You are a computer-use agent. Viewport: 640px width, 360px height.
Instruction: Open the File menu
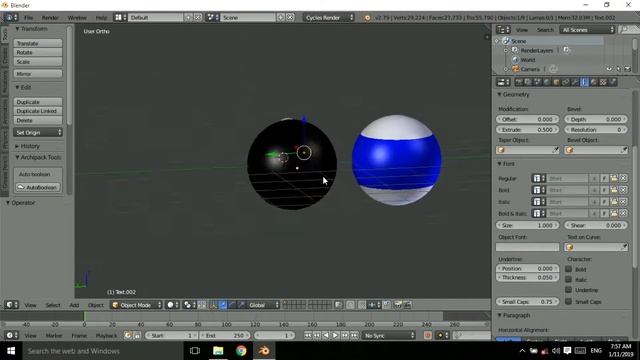[29, 18]
